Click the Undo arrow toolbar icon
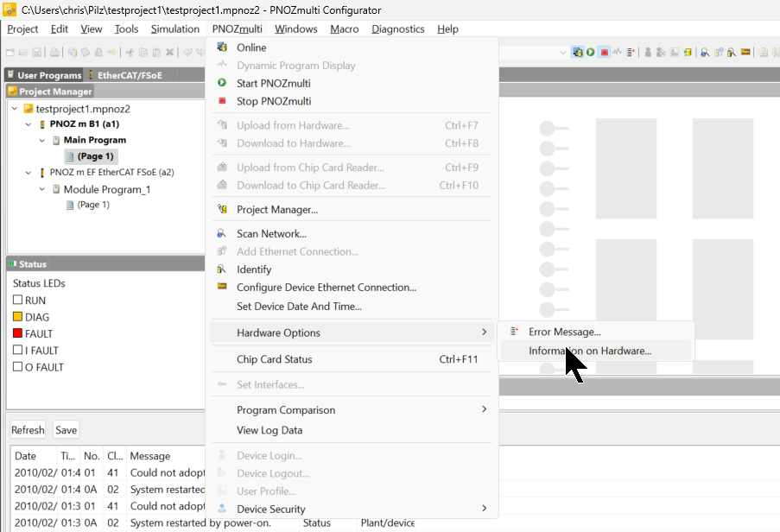 coord(187,52)
